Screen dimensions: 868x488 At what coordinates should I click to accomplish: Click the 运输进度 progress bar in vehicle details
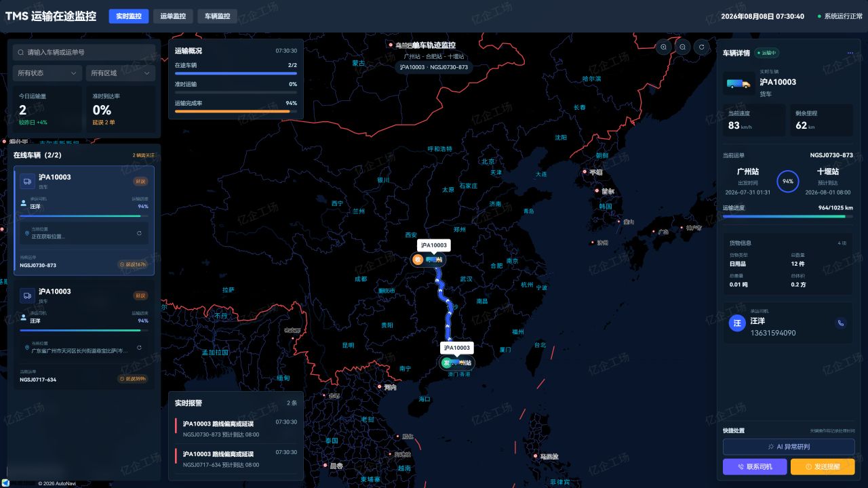pos(788,216)
